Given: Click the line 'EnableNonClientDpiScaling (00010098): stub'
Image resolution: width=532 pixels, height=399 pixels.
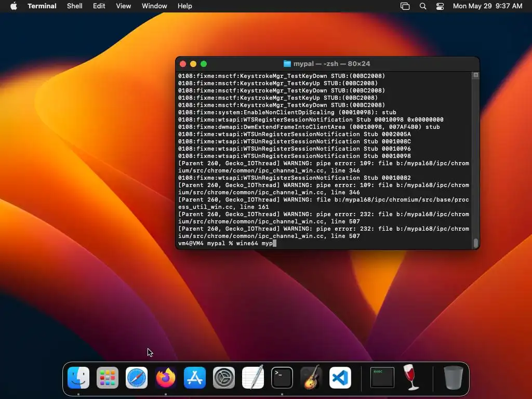Looking at the screenshot, I should [287, 112].
